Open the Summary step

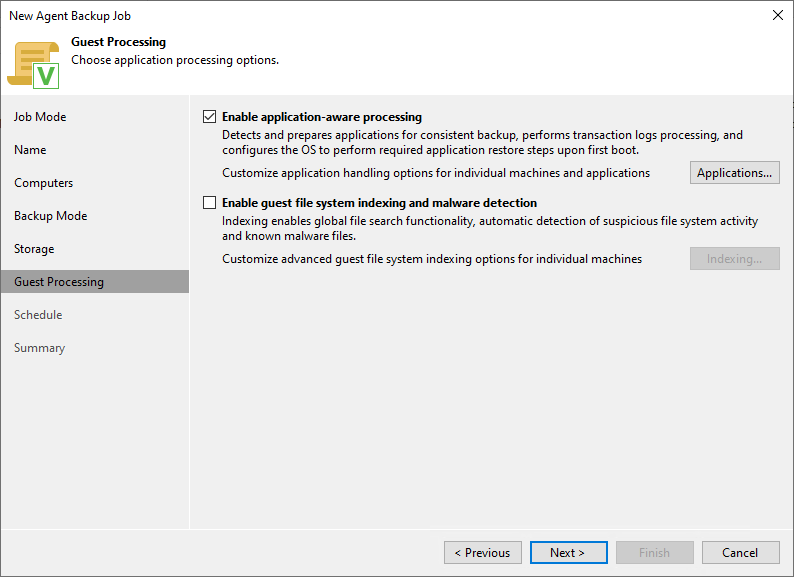tap(39, 348)
